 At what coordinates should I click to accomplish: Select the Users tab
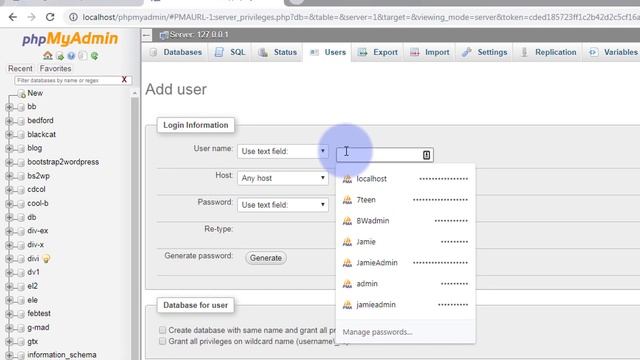tap(327, 52)
